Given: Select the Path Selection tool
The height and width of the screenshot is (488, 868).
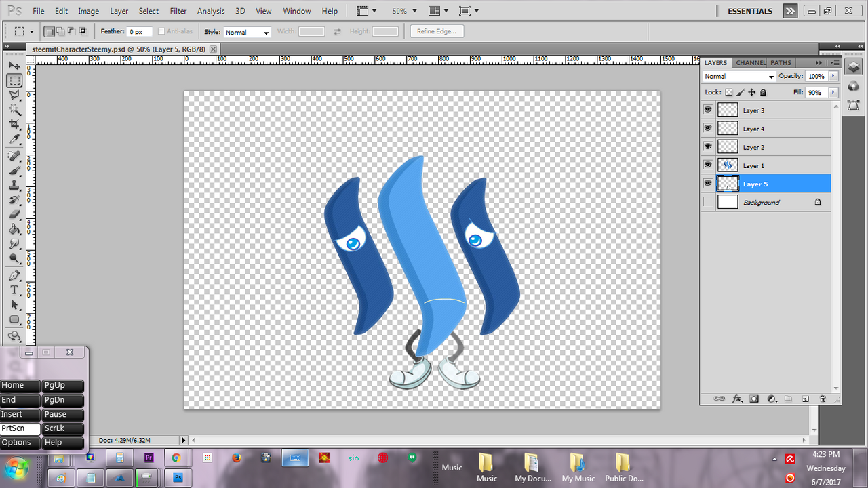Looking at the screenshot, I should click(14, 305).
